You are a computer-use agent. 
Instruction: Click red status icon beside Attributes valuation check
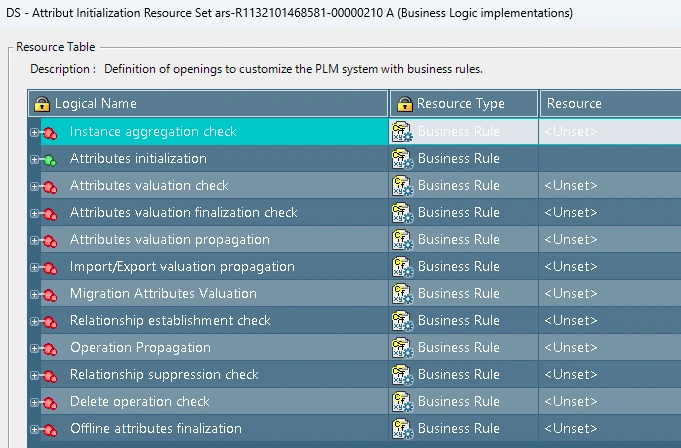pos(49,186)
